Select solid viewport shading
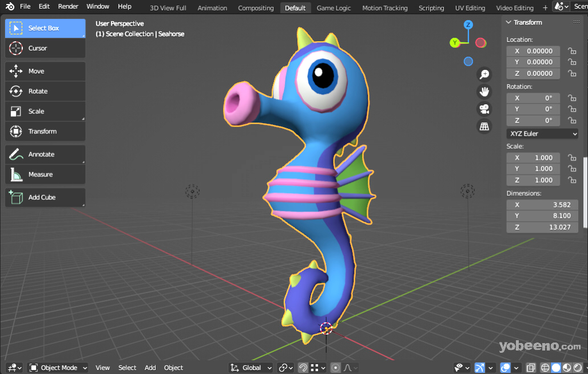This screenshot has height=374, width=588. click(x=556, y=368)
